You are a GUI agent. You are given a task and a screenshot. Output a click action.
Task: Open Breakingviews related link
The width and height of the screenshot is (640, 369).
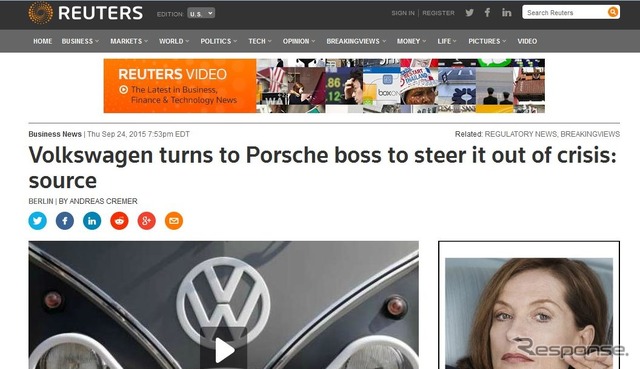(x=590, y=134)
